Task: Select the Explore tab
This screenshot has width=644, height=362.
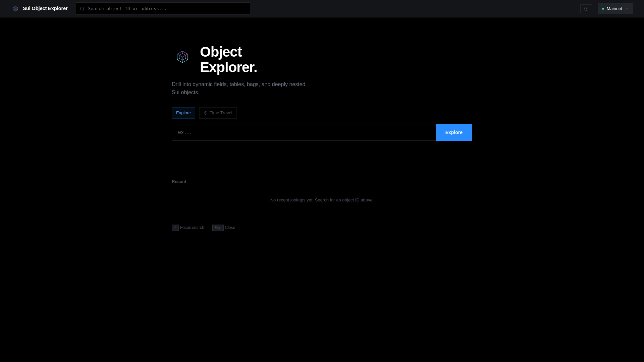Action: click(183, 113)
